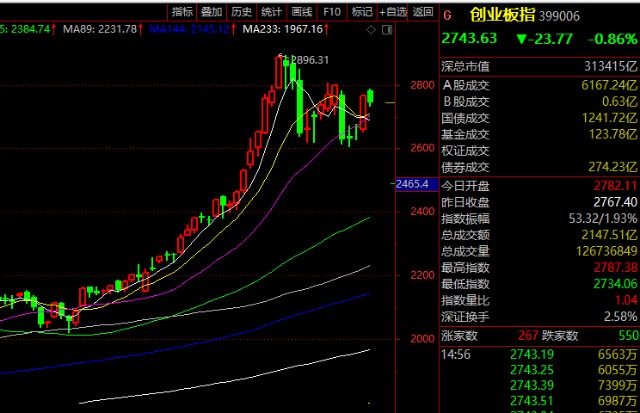The image size is (640, 413).
Task: Click the latest green candlestick on the chart
Action: [371, 97]
